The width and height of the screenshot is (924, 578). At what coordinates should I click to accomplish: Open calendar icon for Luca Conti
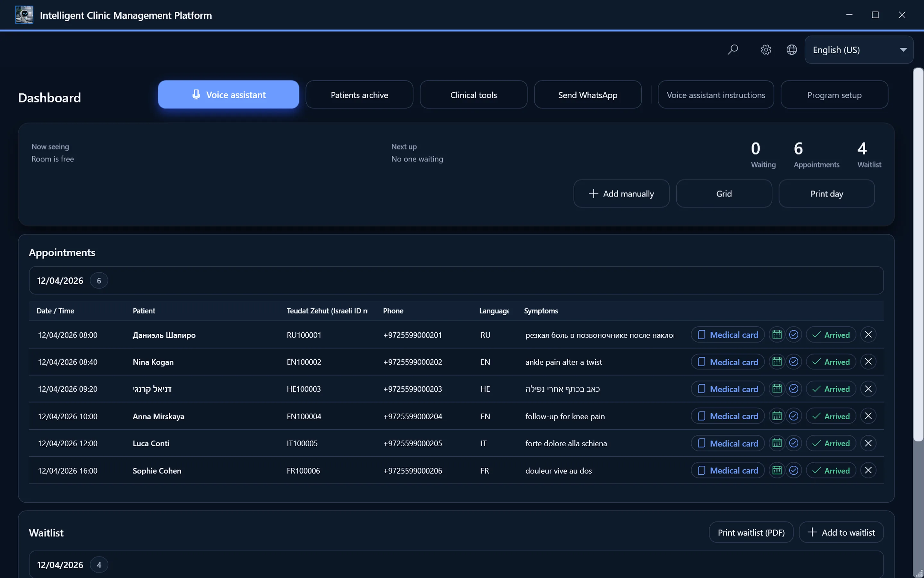pyautogui.click(x=777, y=443)
